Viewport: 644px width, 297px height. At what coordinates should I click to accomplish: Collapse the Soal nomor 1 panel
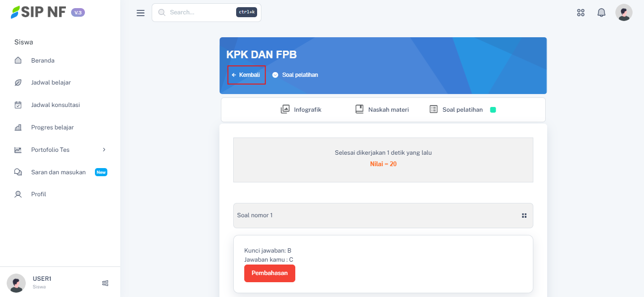point(382,216)
